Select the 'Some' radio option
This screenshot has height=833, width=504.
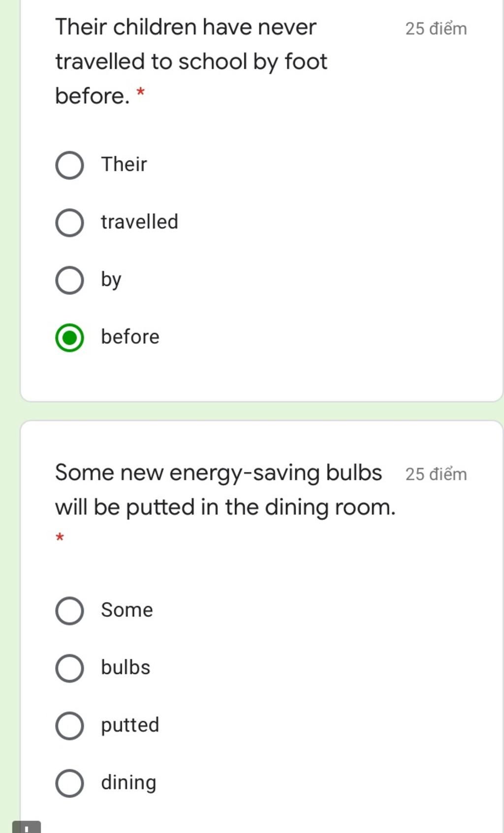click(x=69, y=611)
